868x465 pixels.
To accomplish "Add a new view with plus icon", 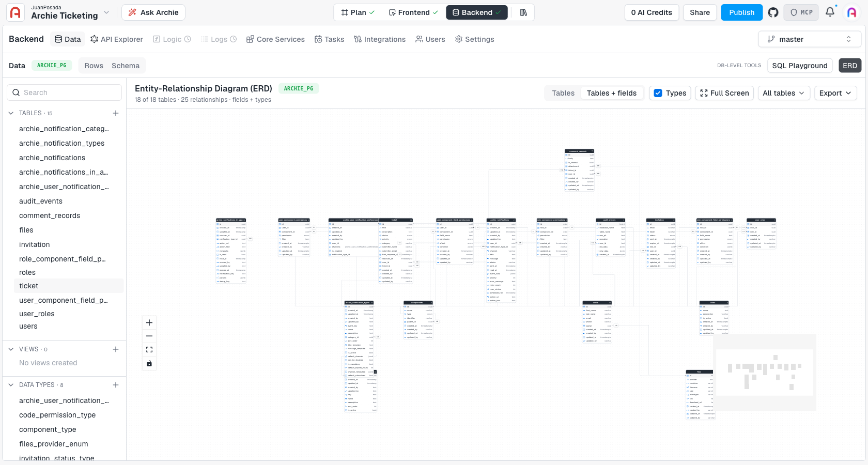I will pos(116,349).
